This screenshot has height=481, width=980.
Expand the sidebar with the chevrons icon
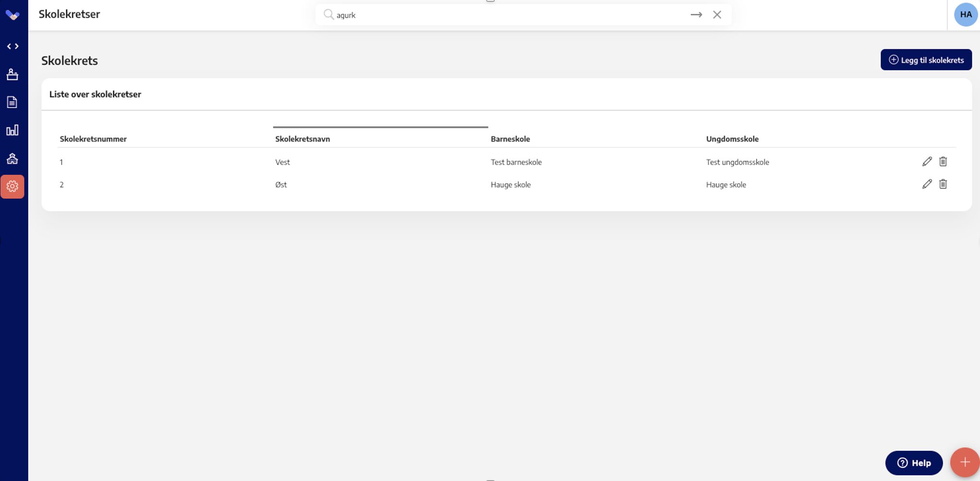pyautogui.click(x=12, y=47)
